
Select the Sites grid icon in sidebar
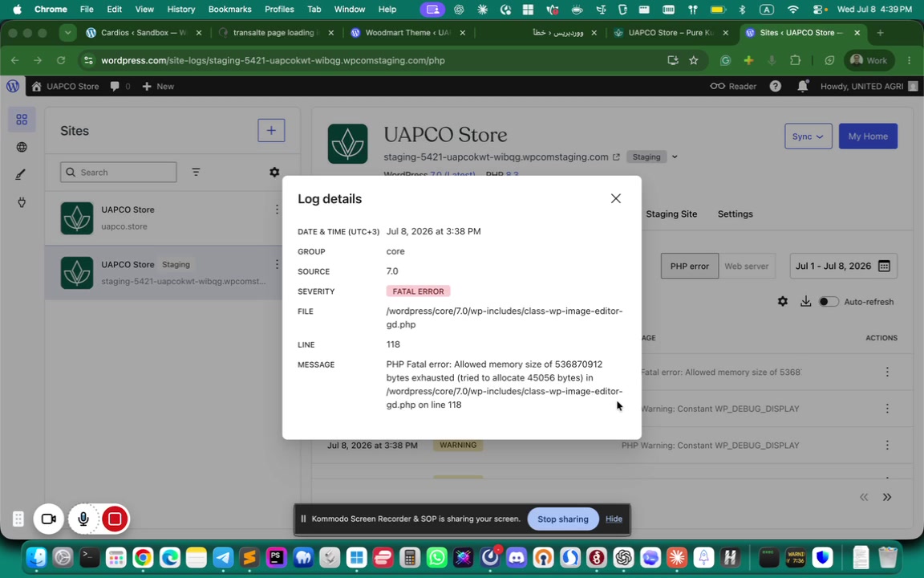[22, 120]
